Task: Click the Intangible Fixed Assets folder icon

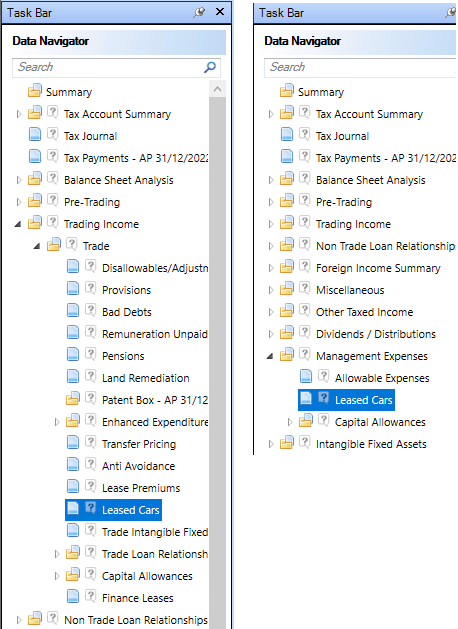Action: [286, 442]
